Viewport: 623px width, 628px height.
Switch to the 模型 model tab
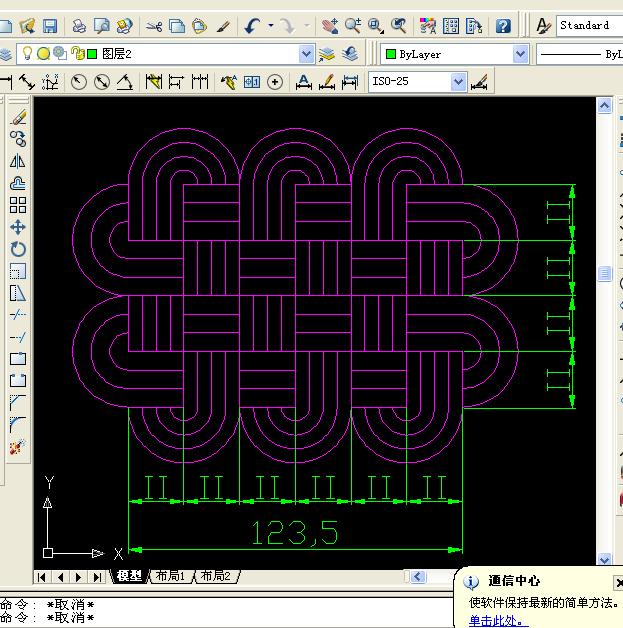click(x=129, y=576)
